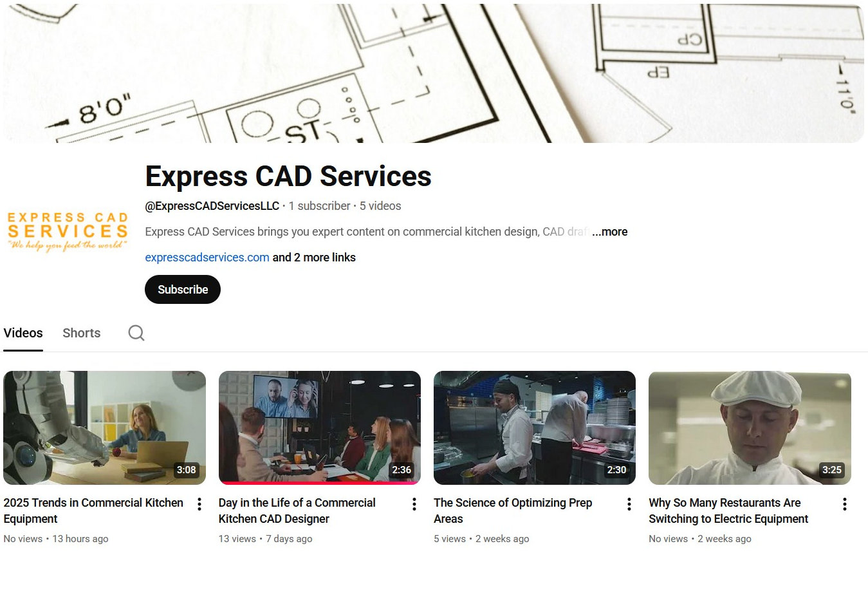This screenshot has height=602, width=868.
Task: Click title 'Day in the Life of a Commercial Kitchen CAD Designer'
Action: click(x=297, y=511)
